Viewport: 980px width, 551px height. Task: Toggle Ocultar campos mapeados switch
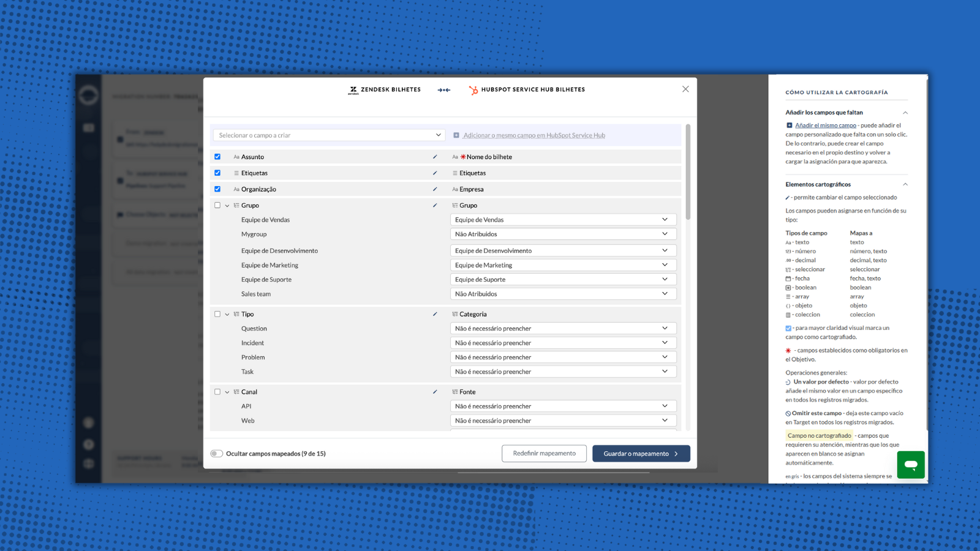click(x=217, y=454)
